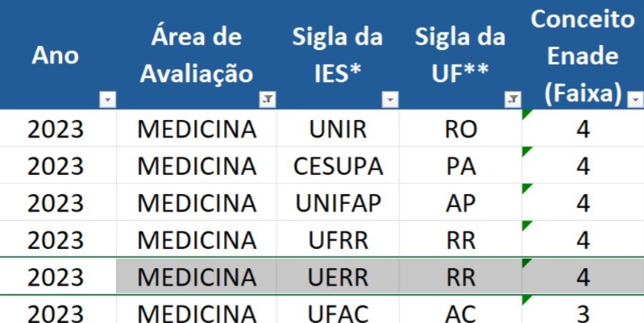Click the PA state cell

coord(460,166)
